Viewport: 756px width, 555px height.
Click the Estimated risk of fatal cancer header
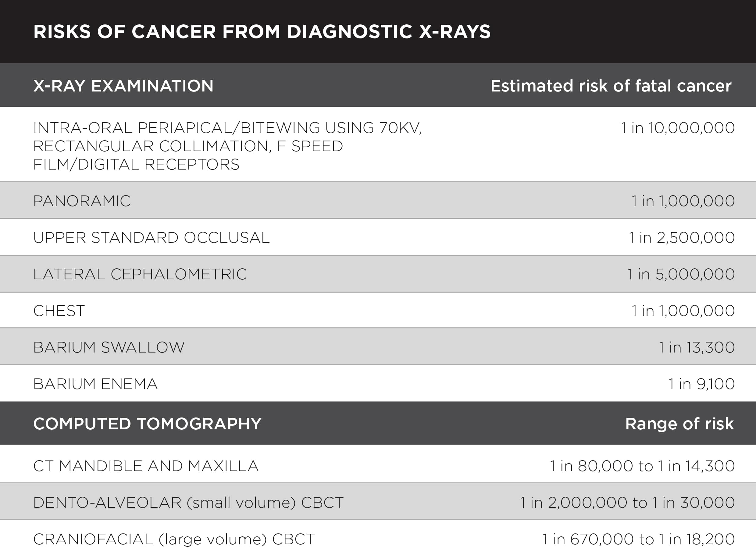pos(611,86)
